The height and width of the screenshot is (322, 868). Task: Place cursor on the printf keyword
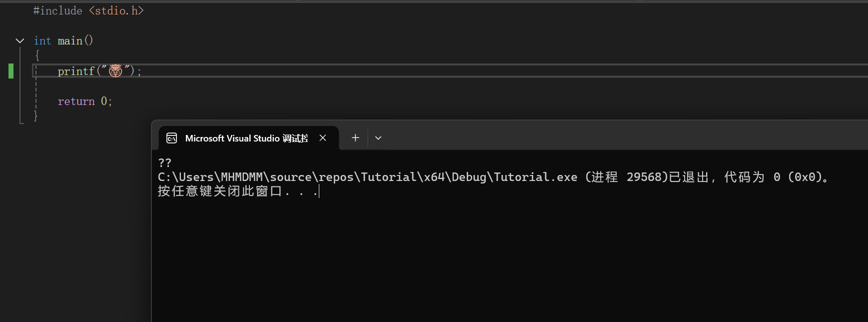tap(76, 71)
